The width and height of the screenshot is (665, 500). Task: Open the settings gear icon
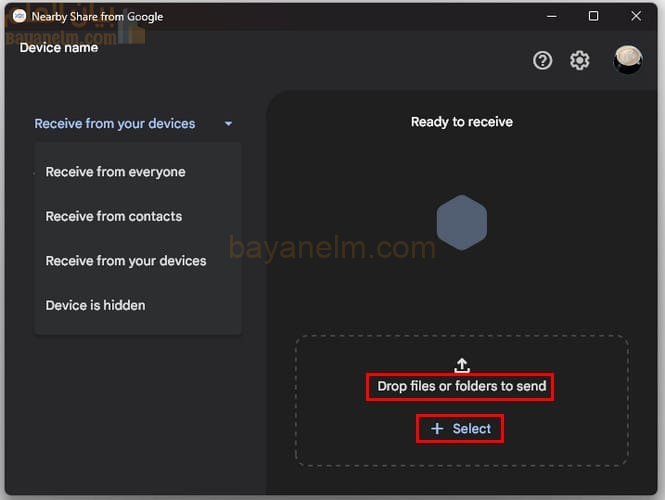click(x=580, y=60)
